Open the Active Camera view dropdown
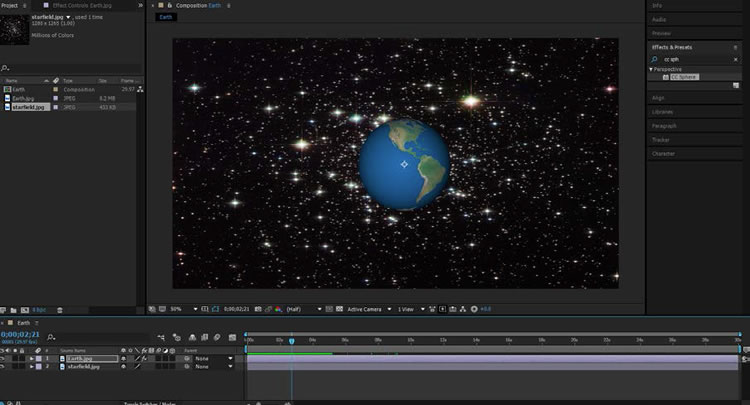The width and height of the screenshot is (750, 405). click(368, 309)
